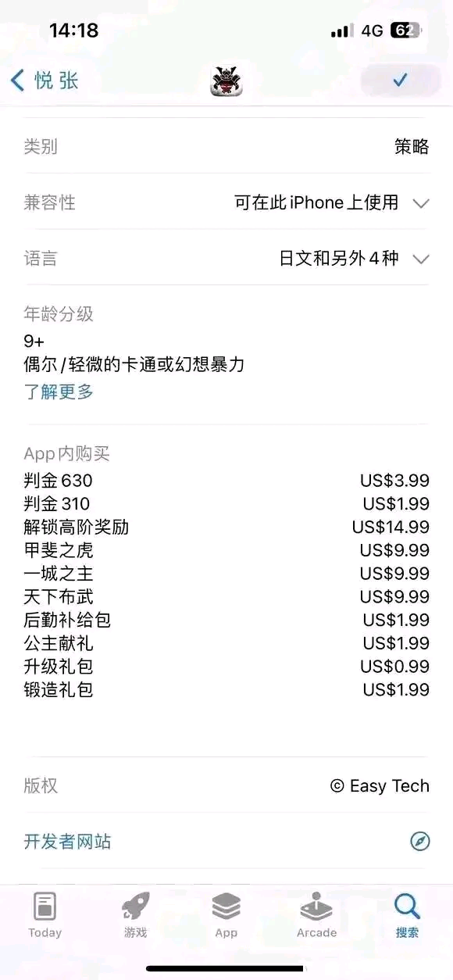Go to the Arcade joystick tab
Viewport: 453px width, 980px height.
[316, 916]
